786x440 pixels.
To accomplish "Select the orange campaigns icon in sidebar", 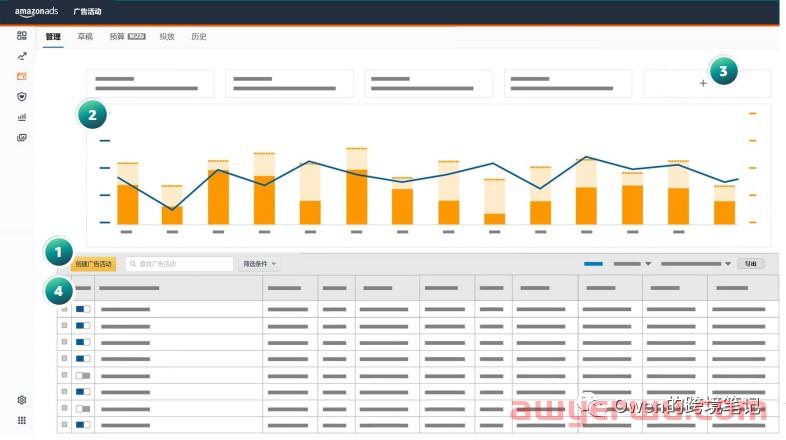I will (22, 76).
